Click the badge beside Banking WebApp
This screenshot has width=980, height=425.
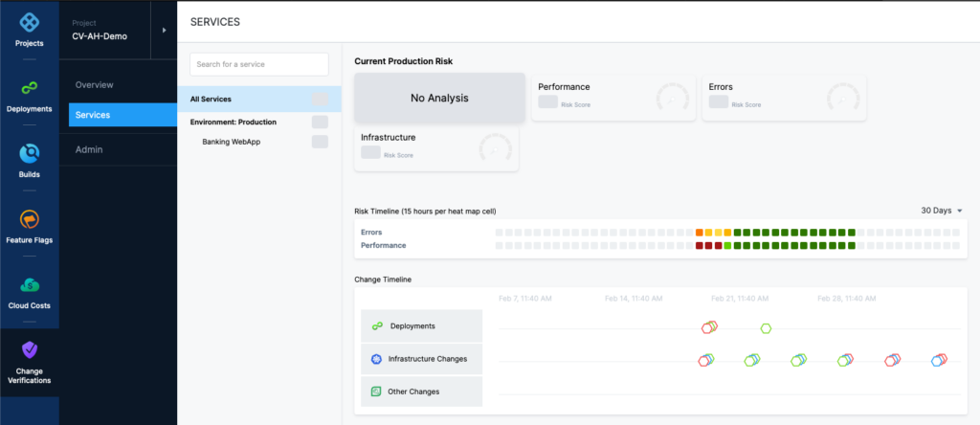(x=320, y=142)
